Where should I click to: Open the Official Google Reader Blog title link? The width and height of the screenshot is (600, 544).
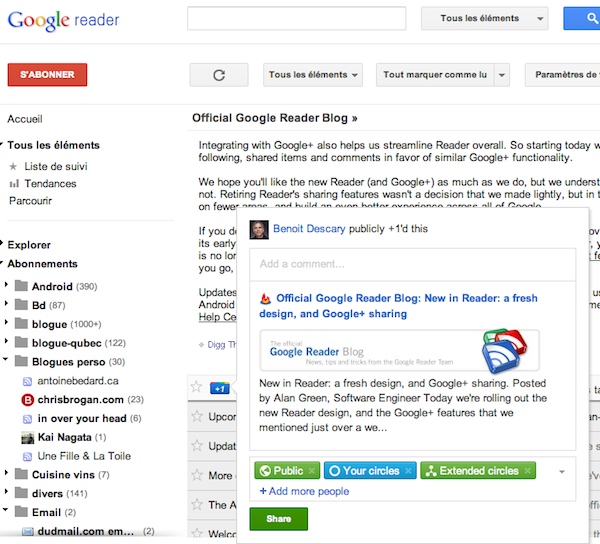[x=275, y=118]
